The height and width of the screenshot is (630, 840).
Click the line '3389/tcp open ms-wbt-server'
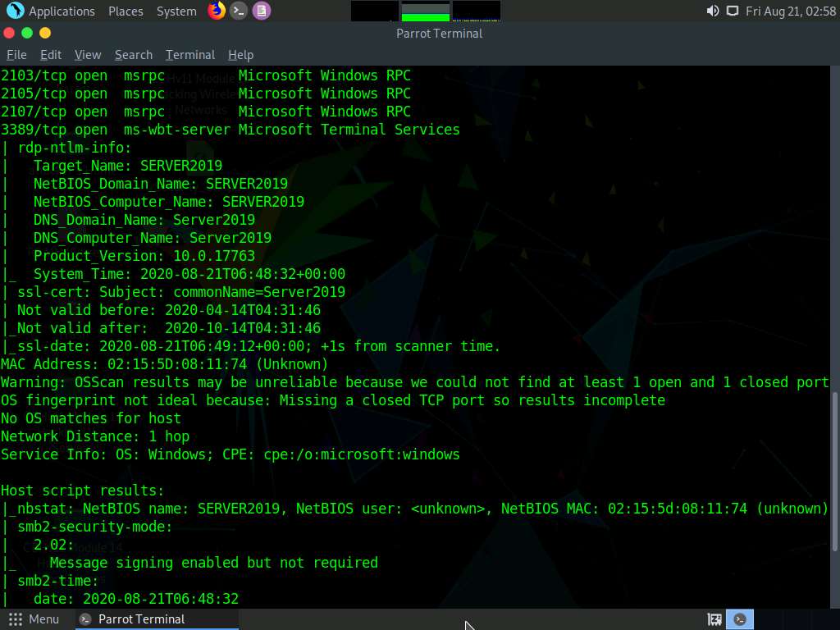[x=231, y=130]
